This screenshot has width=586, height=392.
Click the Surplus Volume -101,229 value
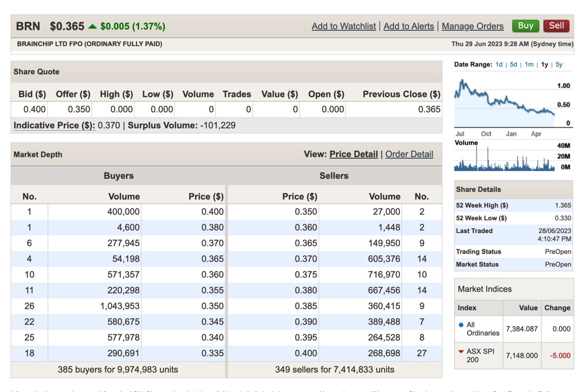point(218,125)
